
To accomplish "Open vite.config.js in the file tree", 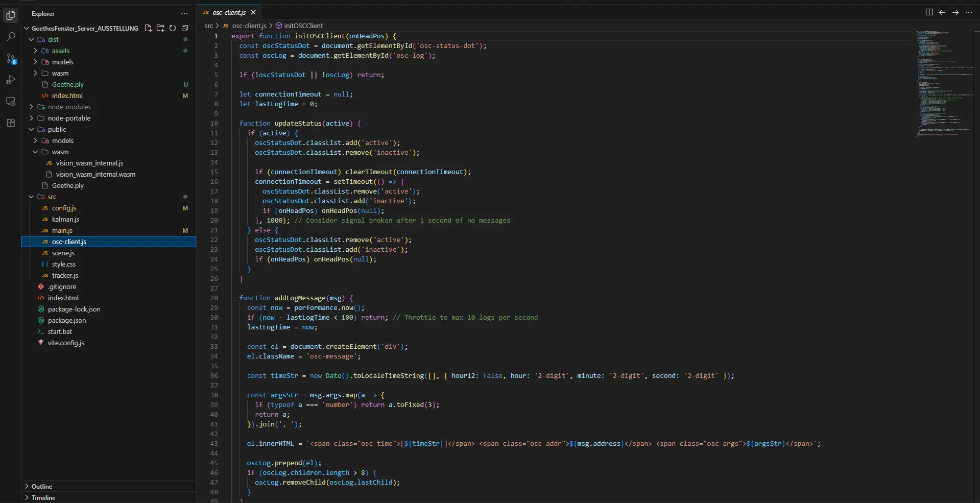I will pos(109,343).
